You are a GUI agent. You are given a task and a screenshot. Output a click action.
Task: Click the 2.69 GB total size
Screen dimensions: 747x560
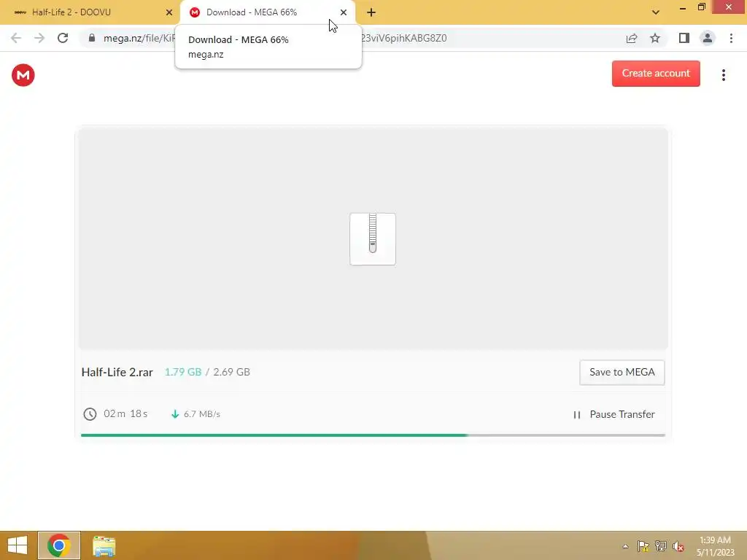coord(231,372)
